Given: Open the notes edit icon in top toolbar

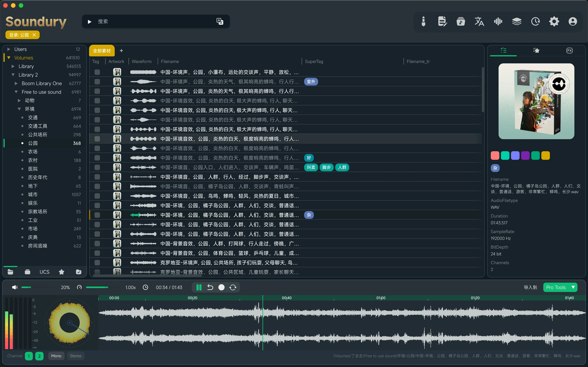Looking at the screenshot, I should click(x=442, y=21).
